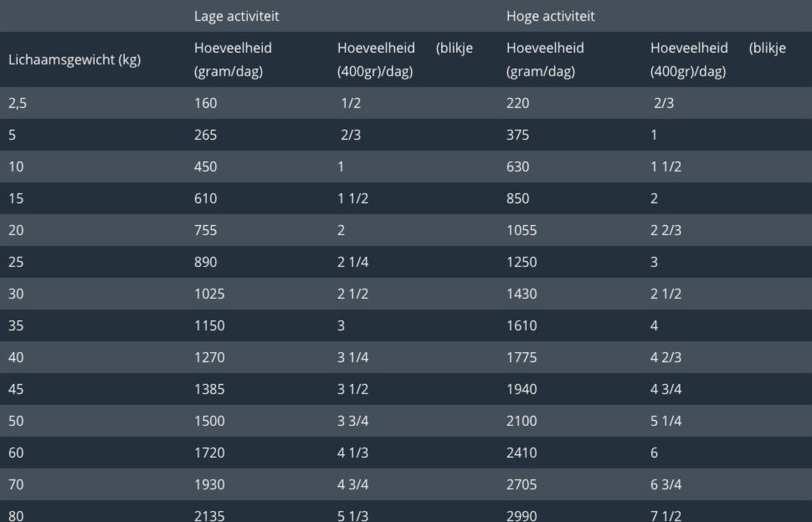Click the 2,5 kg body weight cell
The image size is (812, 522).
click(x=18, y=103)
